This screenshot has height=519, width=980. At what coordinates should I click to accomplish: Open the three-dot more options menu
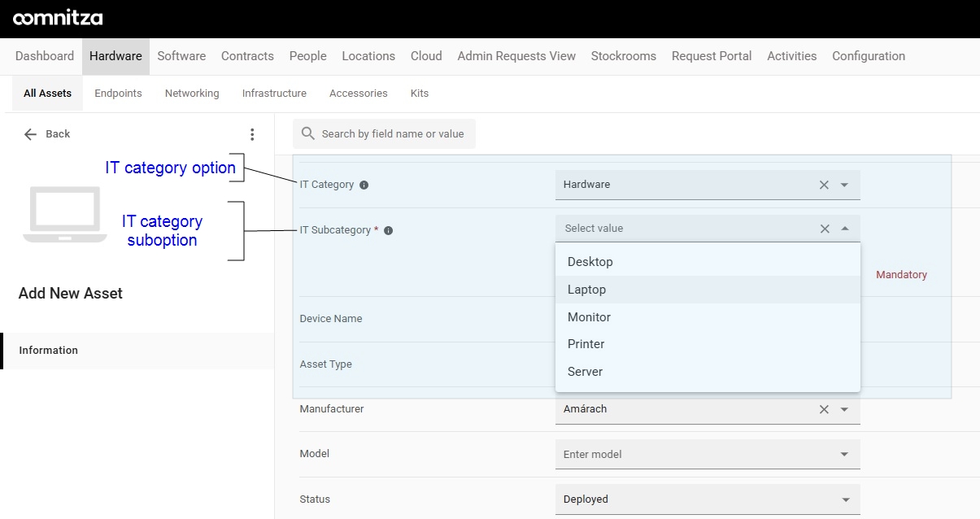[252, 134]
